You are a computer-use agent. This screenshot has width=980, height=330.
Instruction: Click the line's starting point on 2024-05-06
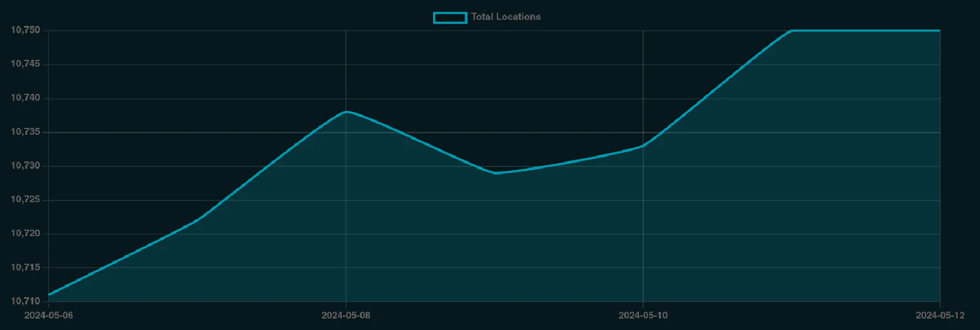(x=49, y=294)
